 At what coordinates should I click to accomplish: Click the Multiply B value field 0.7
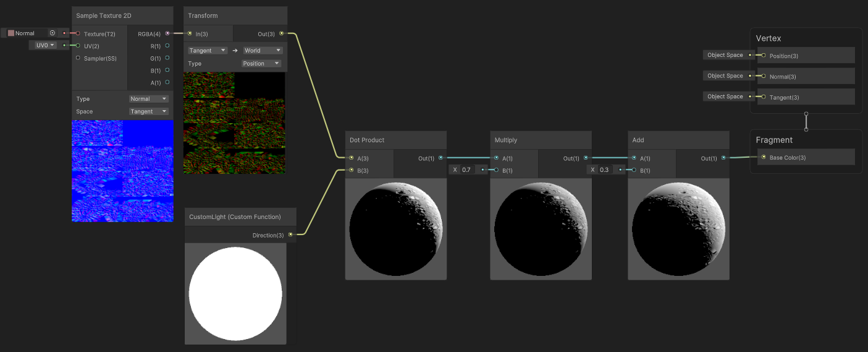468,170
